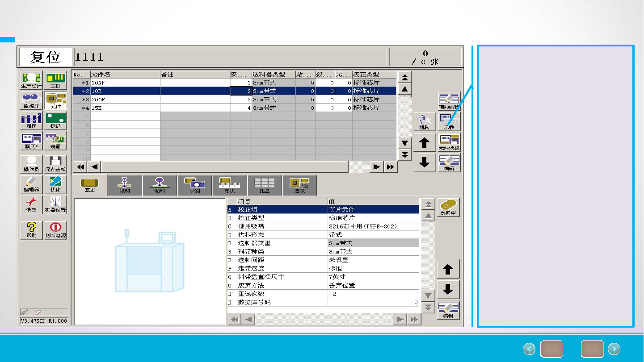Click the 保存基板 save board icon

56,164
